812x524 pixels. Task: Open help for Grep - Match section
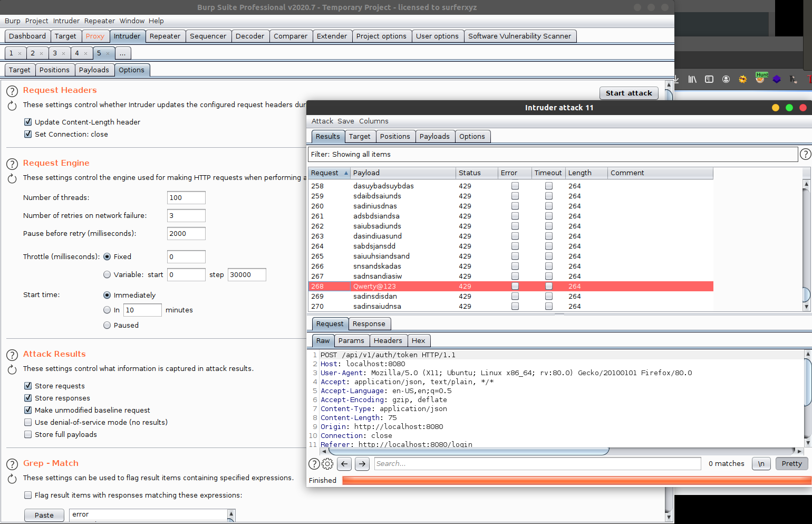coord(12,464)
